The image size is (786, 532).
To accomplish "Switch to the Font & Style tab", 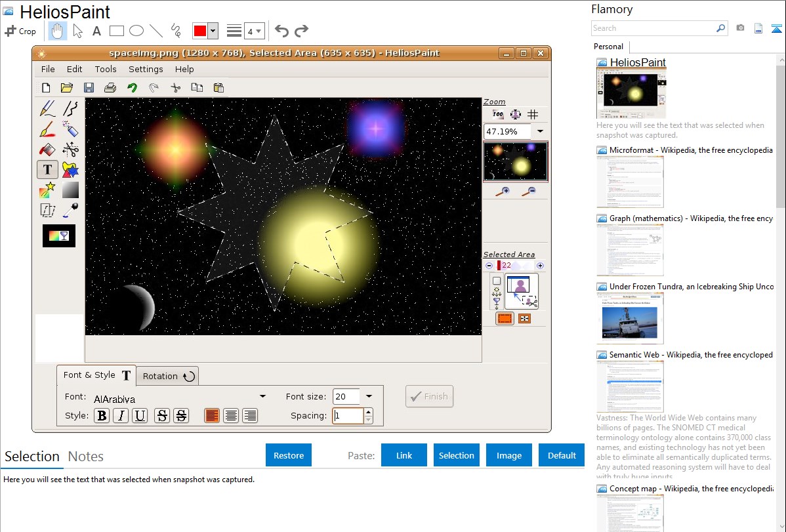I will point(97,375).
